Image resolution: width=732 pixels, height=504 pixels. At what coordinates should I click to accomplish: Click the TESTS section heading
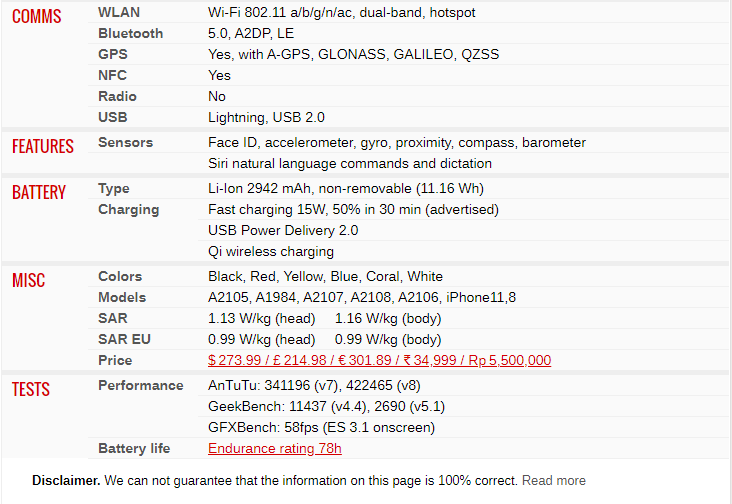point(31,389)
